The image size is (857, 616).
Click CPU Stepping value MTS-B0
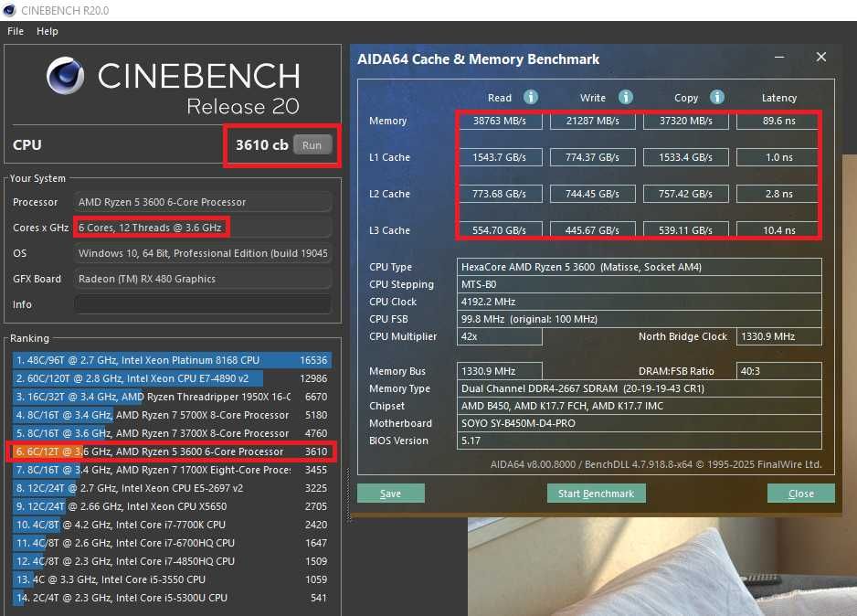639,284
